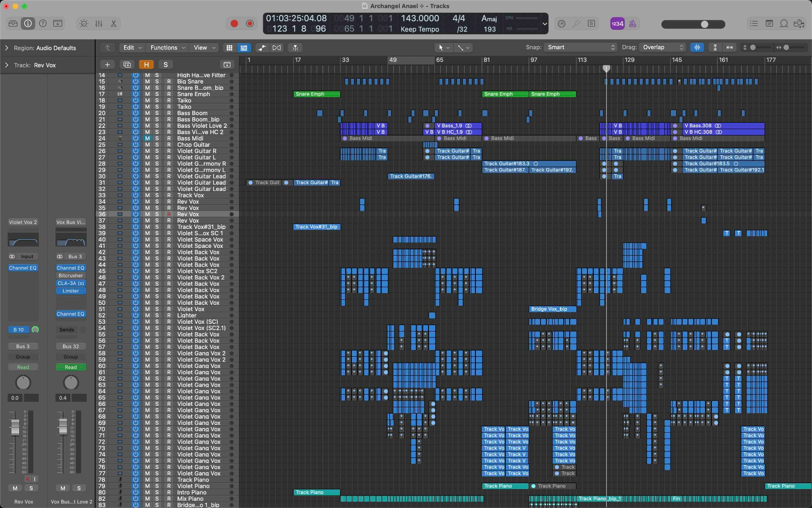Expand the Region Audio Defaults inspector

[x=7, y=48]
